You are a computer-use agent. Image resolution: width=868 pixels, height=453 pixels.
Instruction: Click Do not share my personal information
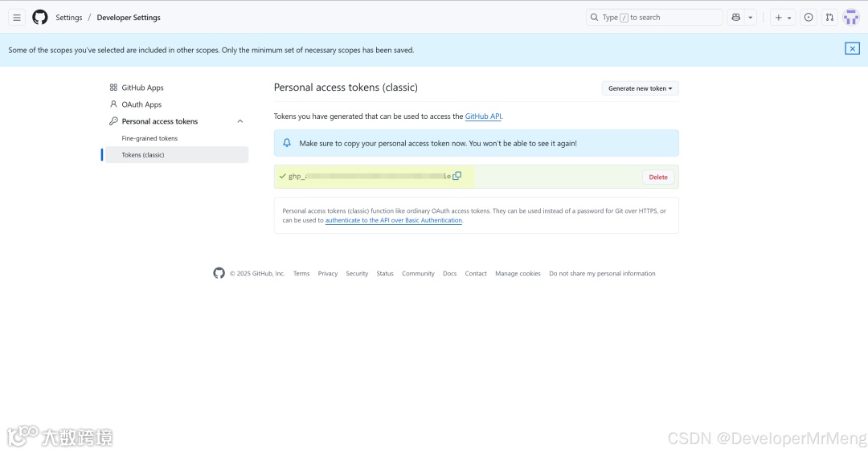click(x=602, y=273)
